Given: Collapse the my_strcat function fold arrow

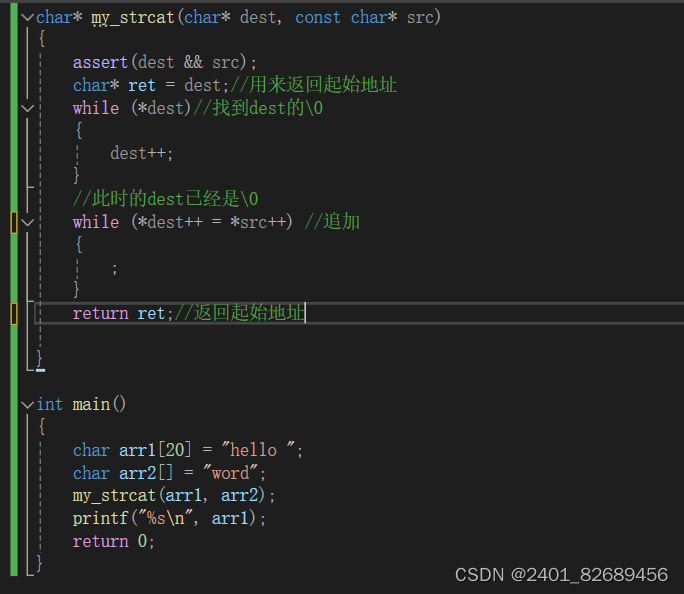Looking at the screenshot, I should click(27, 17).
